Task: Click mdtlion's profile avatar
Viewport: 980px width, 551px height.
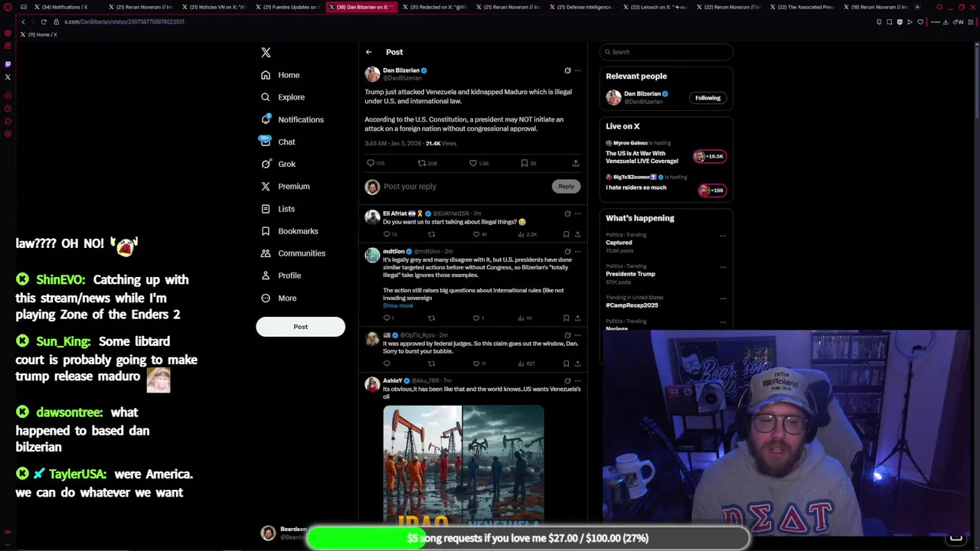Action: (372, 255)
